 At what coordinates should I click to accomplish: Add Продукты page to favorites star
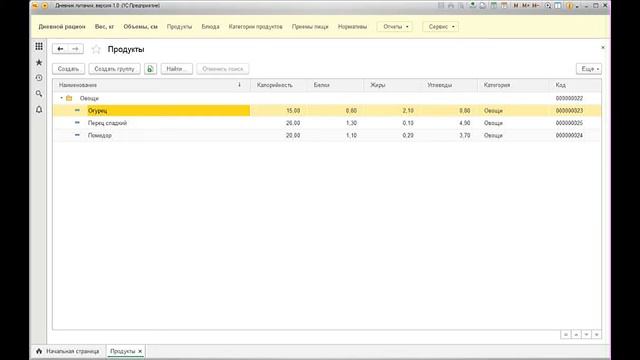tap(96, 49)
